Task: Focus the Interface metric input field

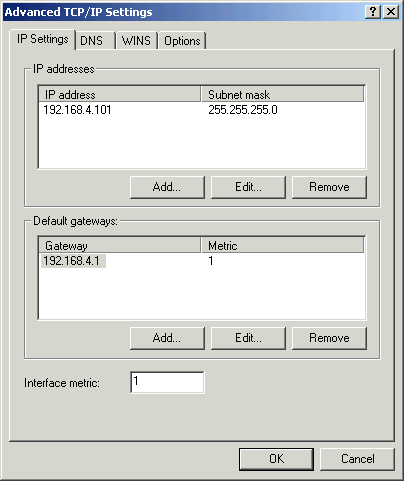Action: [x=167, y=382]
